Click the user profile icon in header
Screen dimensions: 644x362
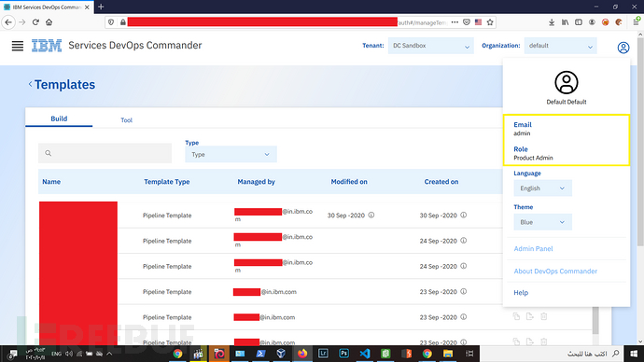[x=623, y=48]
